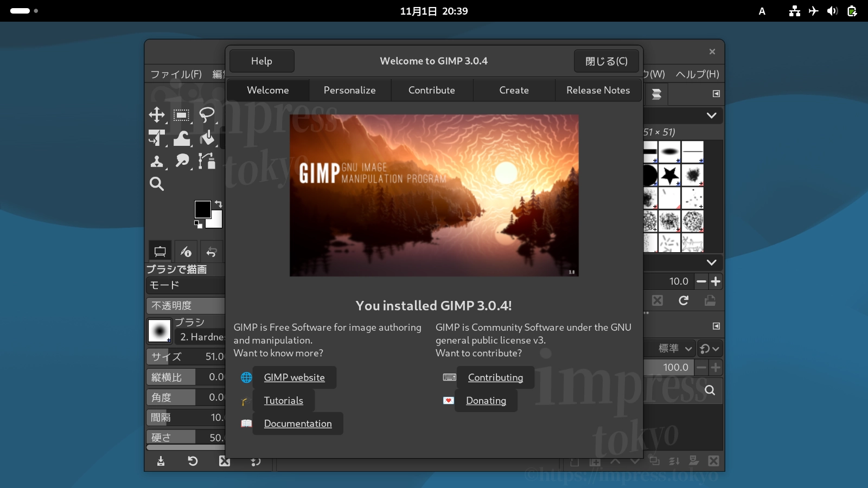Open the Tutorials link

(x=284, y=401)
